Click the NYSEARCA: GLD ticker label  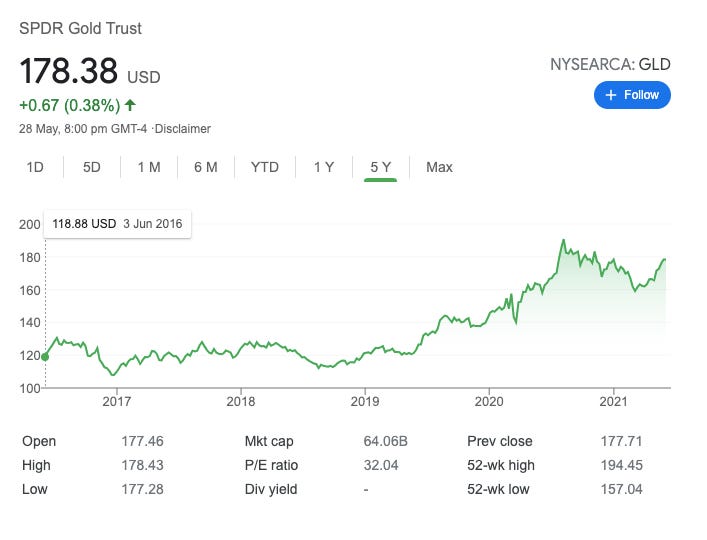coord(610,64)
